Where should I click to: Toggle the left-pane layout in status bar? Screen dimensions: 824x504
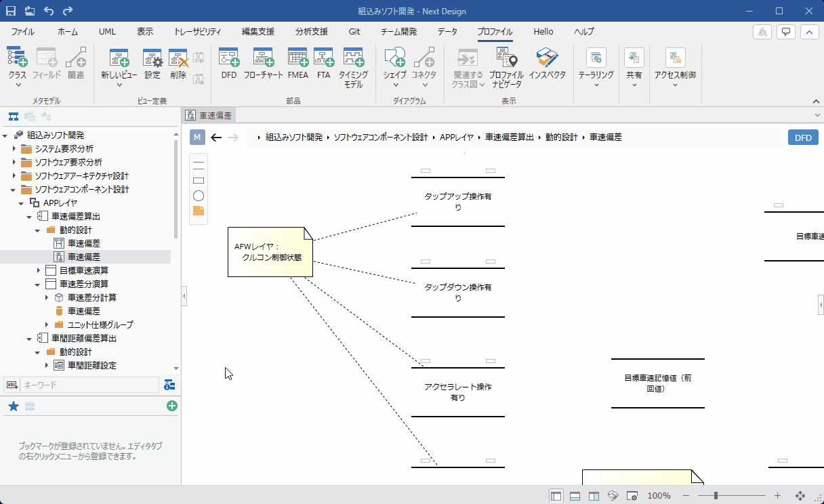click(556, 496)
